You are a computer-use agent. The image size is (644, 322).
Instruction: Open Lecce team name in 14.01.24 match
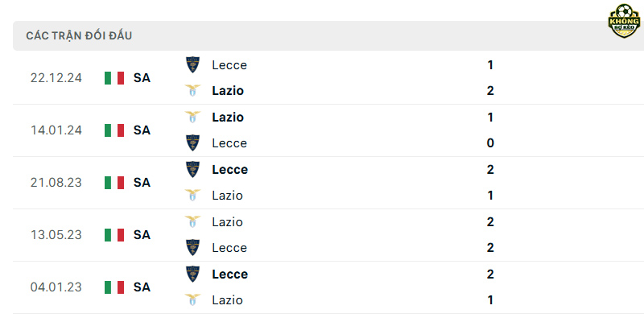229,143
